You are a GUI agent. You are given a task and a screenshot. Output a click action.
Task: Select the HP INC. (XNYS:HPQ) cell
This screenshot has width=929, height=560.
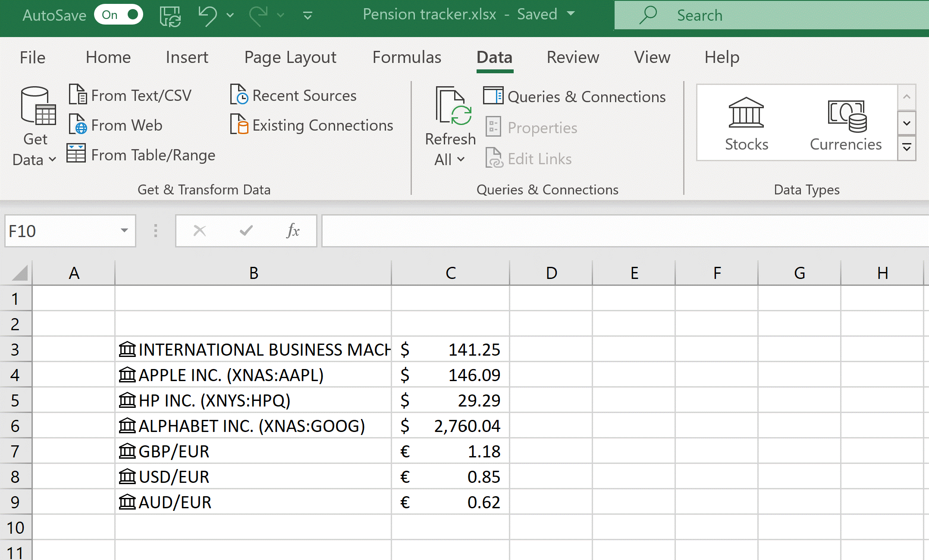[x=254, y=400]
